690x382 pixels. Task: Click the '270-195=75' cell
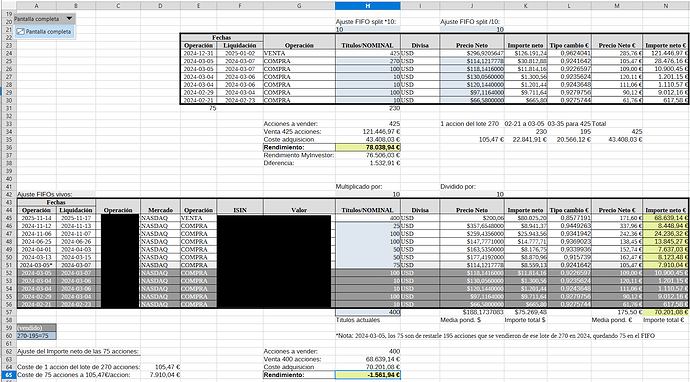click(37, 336)
